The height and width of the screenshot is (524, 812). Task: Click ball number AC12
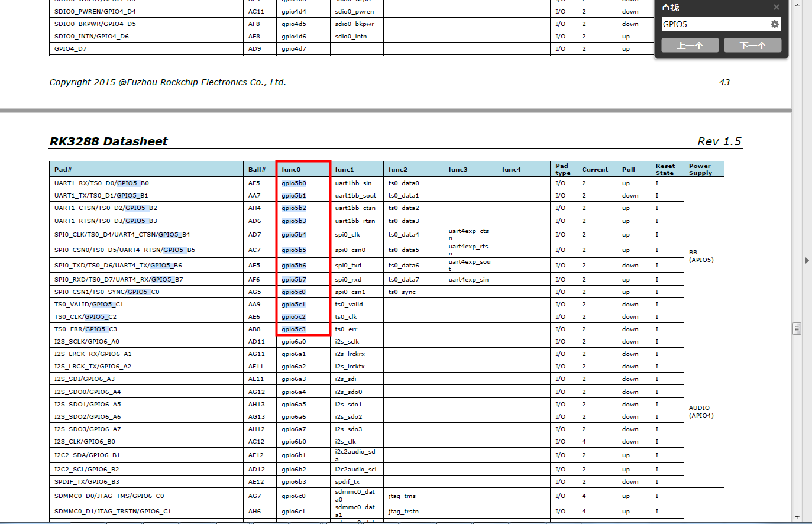tap(257, 442)
